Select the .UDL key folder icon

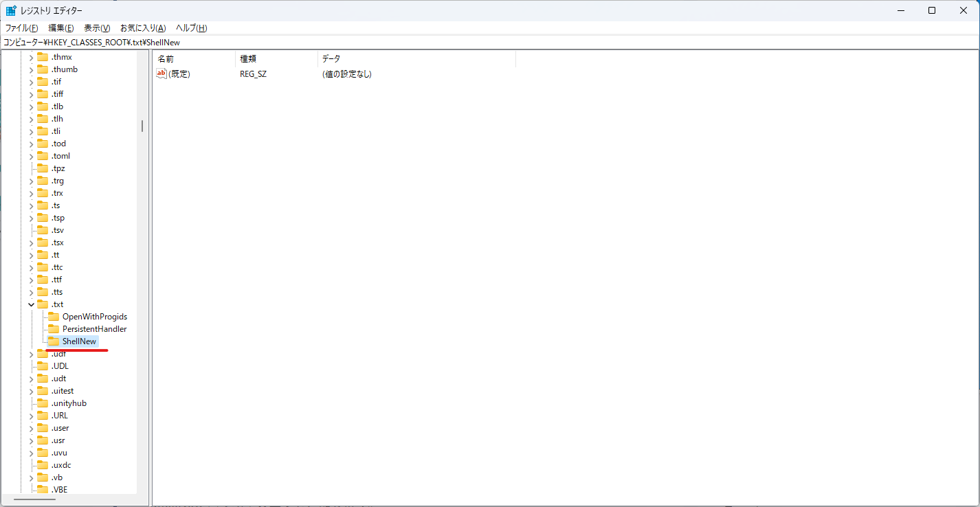(x=41, y=365)
